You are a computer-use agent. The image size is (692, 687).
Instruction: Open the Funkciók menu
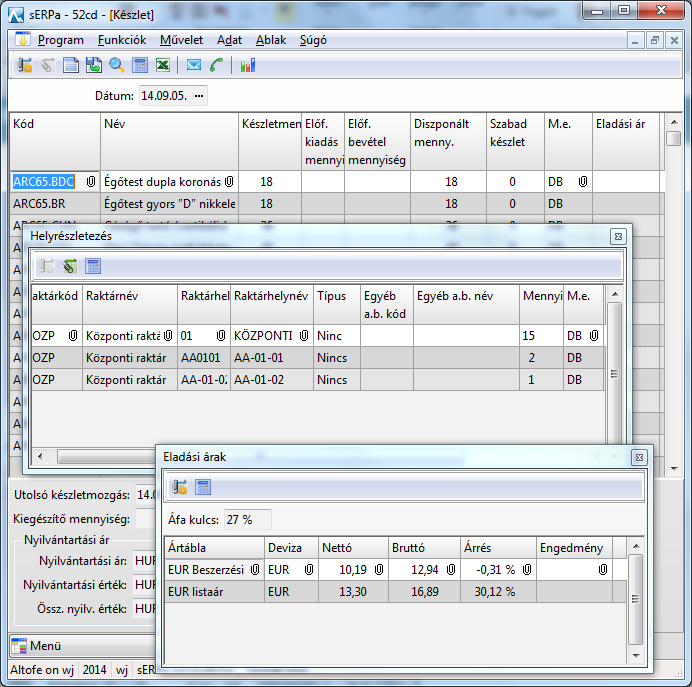pos(122,40)
